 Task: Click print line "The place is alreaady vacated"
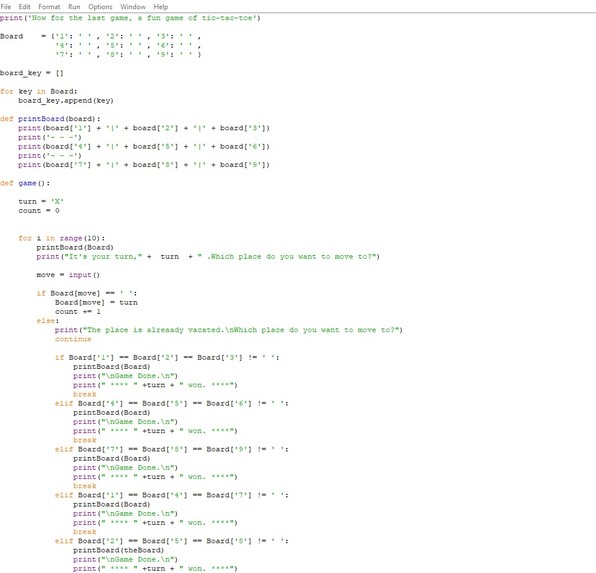coord(228,330)
